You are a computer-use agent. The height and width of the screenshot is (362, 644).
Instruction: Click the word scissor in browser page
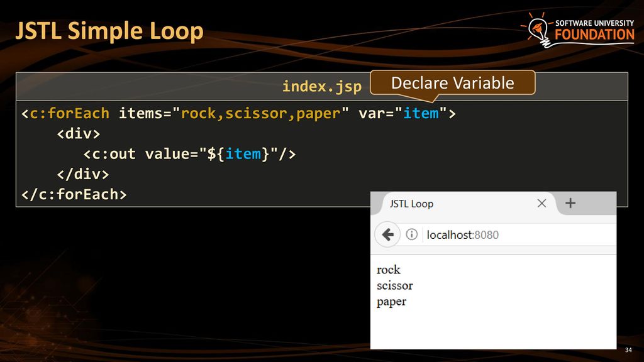click(394, 286)
